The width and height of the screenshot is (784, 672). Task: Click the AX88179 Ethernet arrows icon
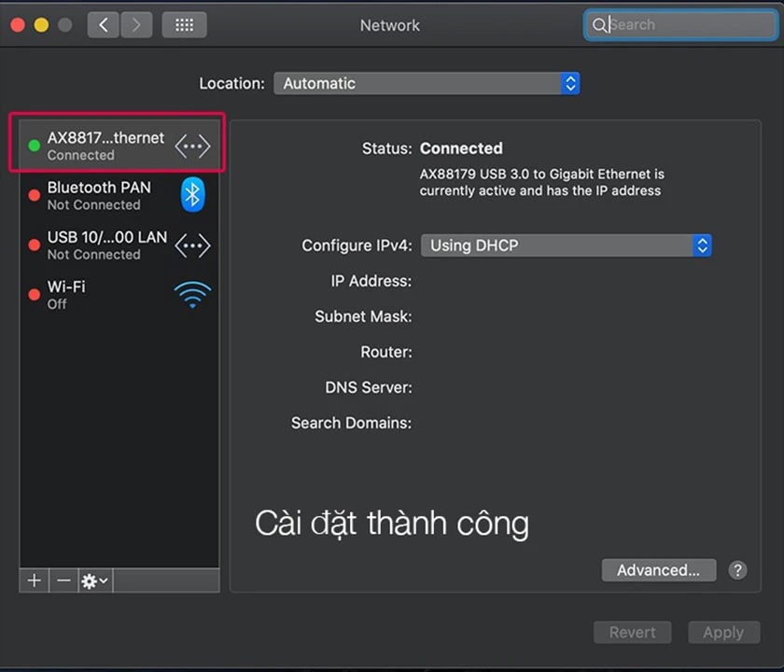pos(192,147)
